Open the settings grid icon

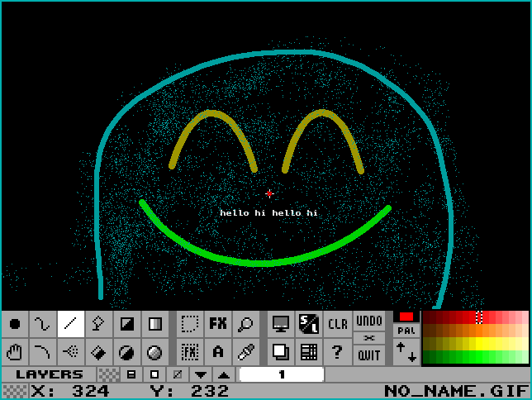[309, 352]
